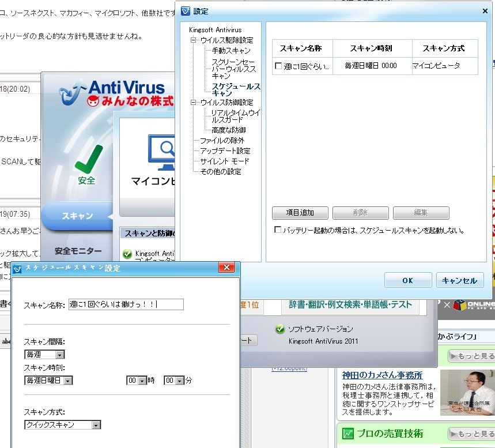495x448 pixels.
Task: Select スクリーンセーバーウィルススキャン in the tree
Action: (x=234, y=69)
